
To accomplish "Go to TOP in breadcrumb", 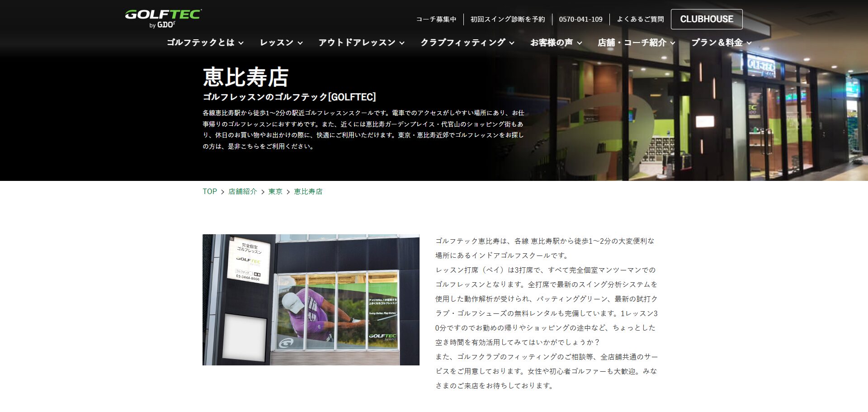I will (210, 191).
